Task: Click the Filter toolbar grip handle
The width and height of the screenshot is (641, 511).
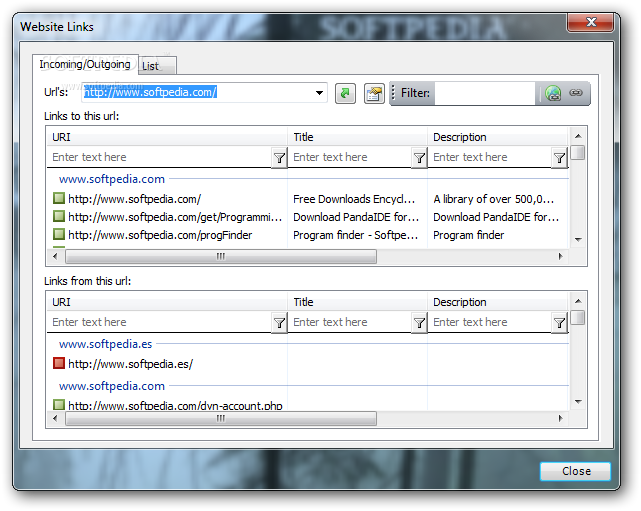Action: pos(393,93)
